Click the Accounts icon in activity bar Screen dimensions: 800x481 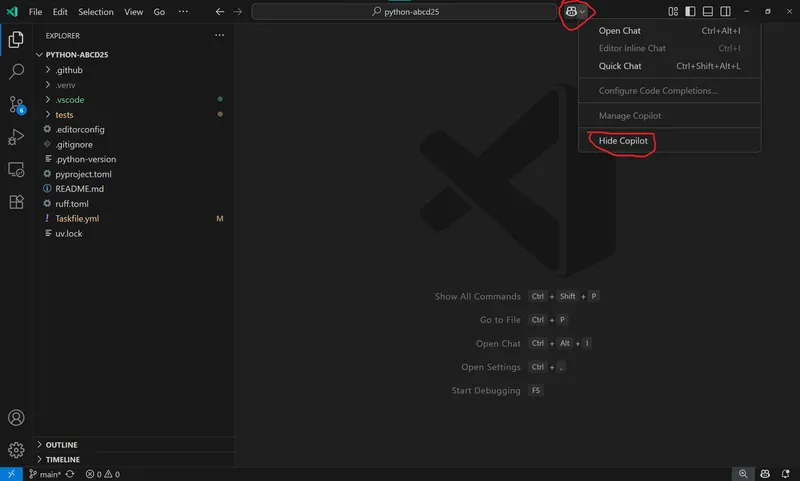click(x=16, y=418)
